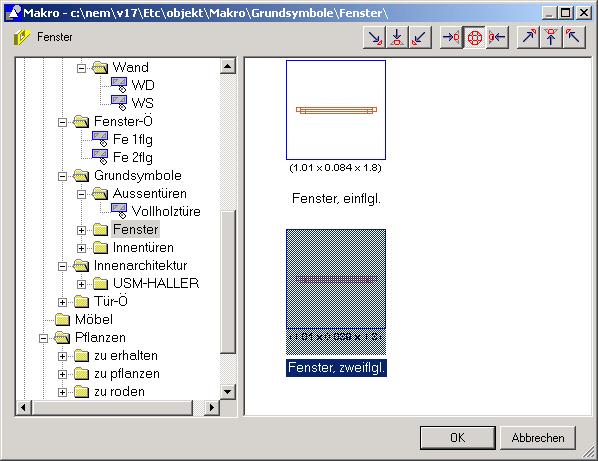Select the upward arrow anchor point icon

click(551, 37)
